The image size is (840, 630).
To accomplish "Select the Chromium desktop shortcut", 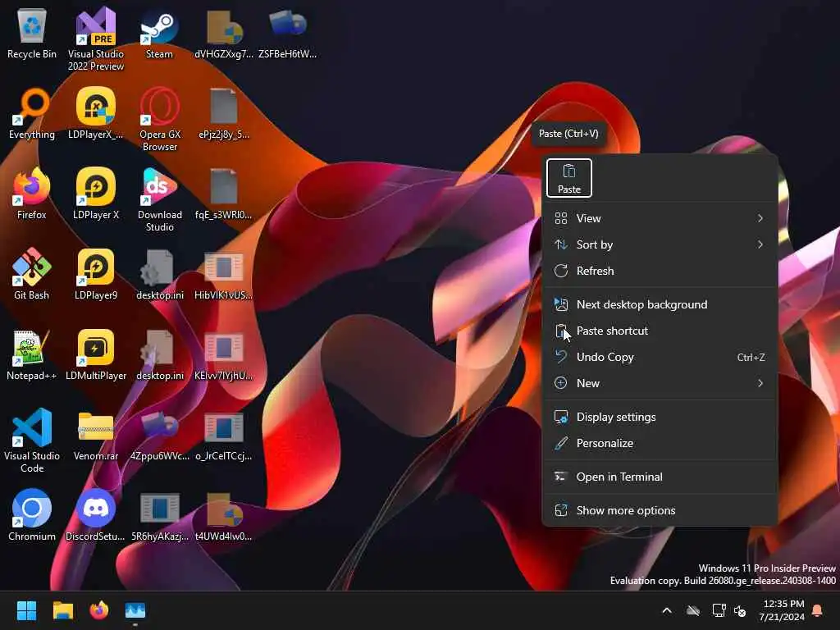I will 32,515.
